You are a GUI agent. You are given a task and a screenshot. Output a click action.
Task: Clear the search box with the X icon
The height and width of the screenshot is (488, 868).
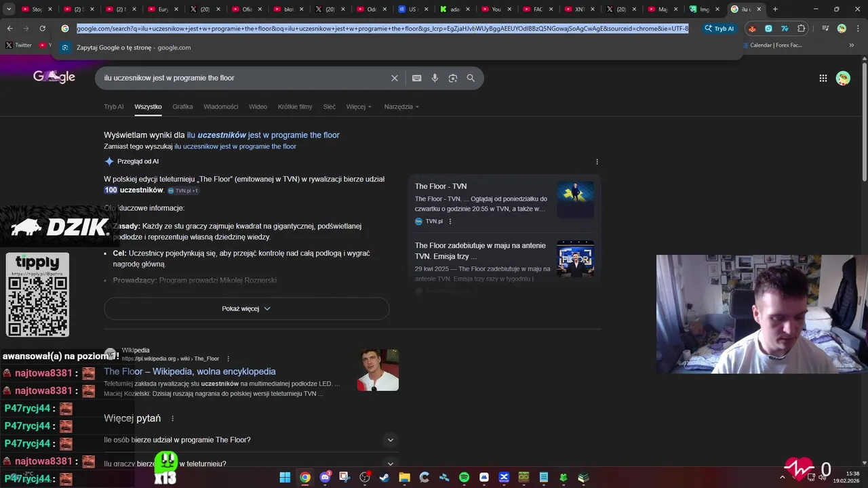tap(394, 78)
